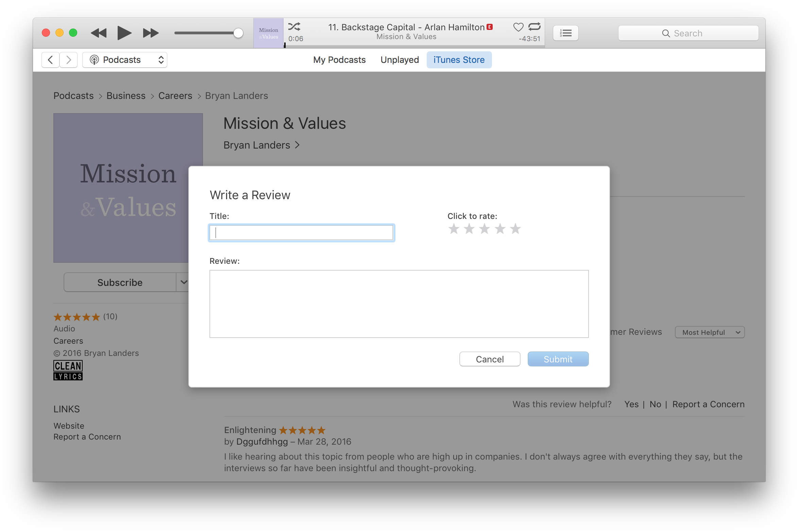Image resolution: width=798 pixels, height=532 pixels.
Task: Click the review Title input field
Action: [301, 233]
